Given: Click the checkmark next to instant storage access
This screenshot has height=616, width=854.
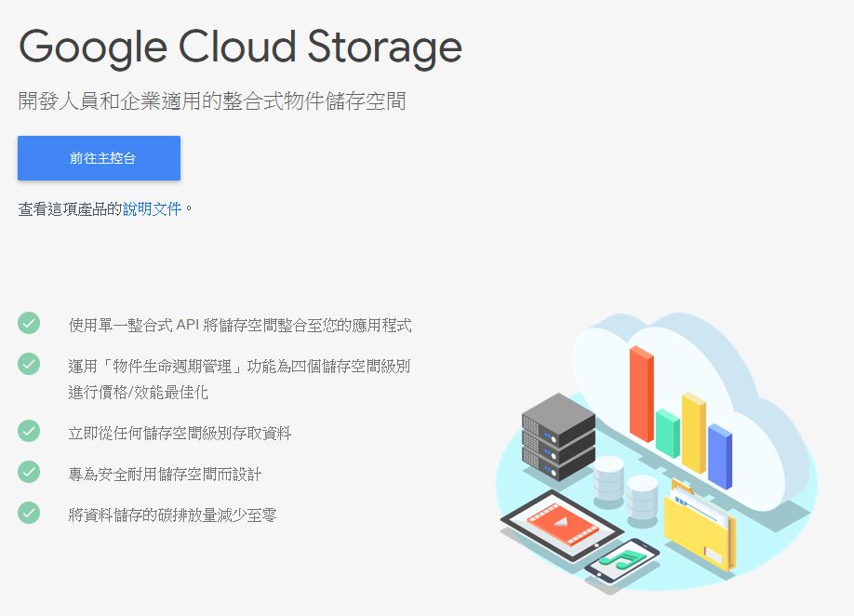Looking at the screenshot, I should click(x=28, y=433).
